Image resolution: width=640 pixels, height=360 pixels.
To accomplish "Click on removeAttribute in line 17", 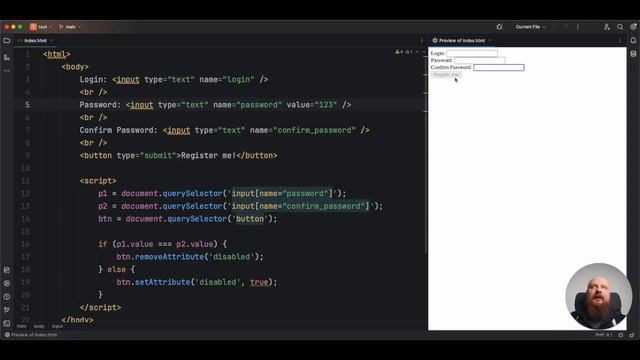I will tap(169, 257).
